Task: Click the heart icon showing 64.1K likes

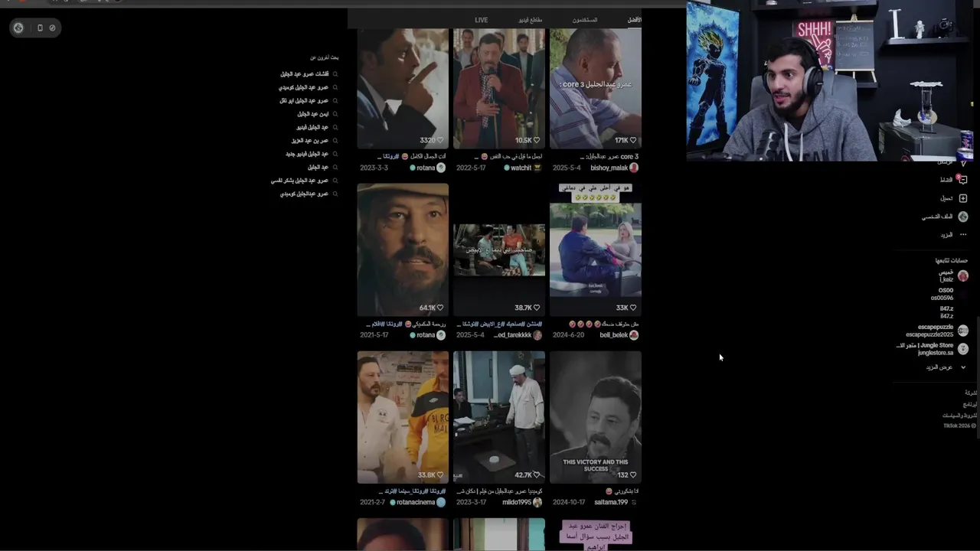Action: point(440,308)
